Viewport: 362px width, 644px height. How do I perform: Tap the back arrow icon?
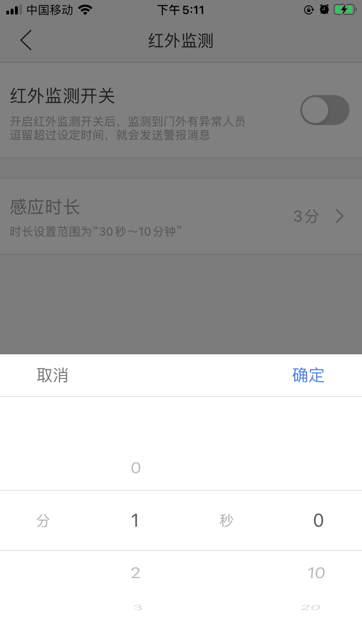(x=27, y=40)
